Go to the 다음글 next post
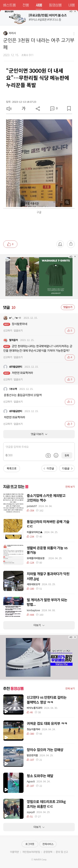 [67, 468]
